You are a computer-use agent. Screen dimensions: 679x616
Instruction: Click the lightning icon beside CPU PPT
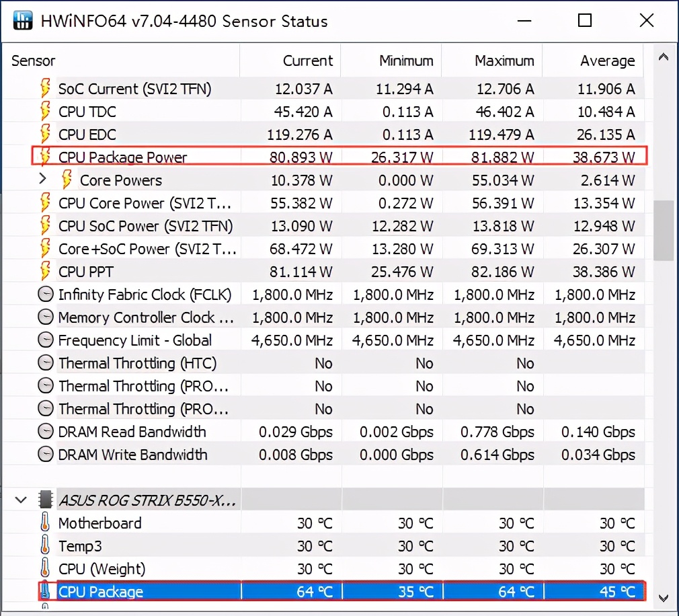[x=45, y=272]
